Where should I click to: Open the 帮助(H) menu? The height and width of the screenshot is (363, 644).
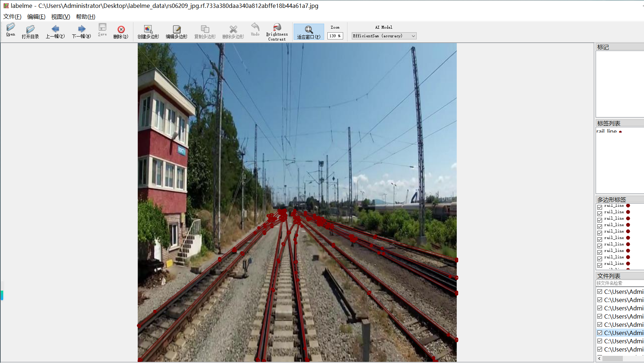(x=85, y=16)
